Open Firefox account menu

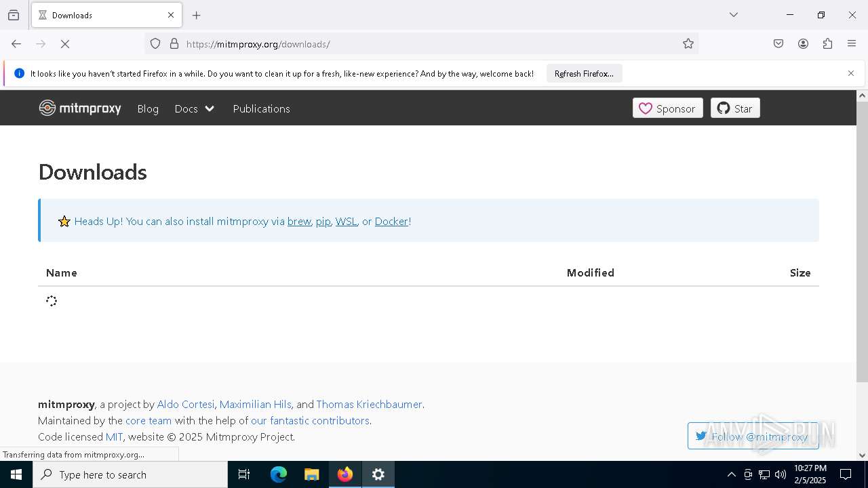coord(803,44)
